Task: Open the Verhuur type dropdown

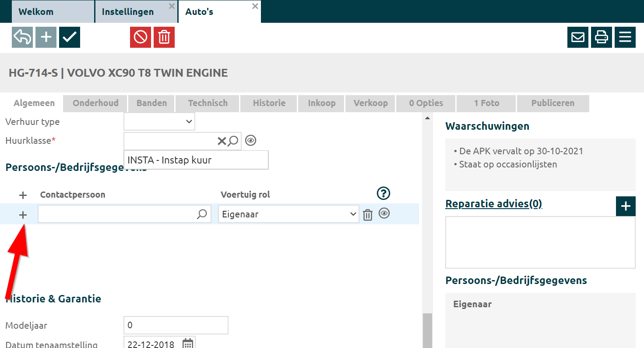Action: (159, 122)
